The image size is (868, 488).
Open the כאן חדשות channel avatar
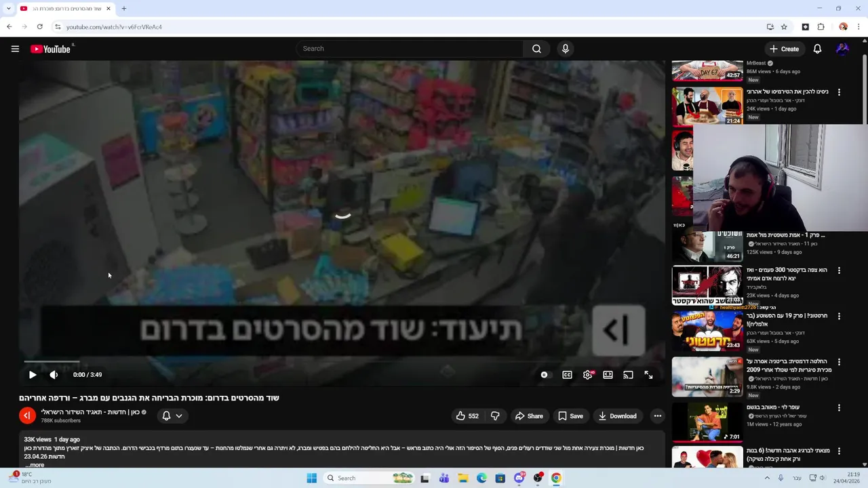[27, 415]
